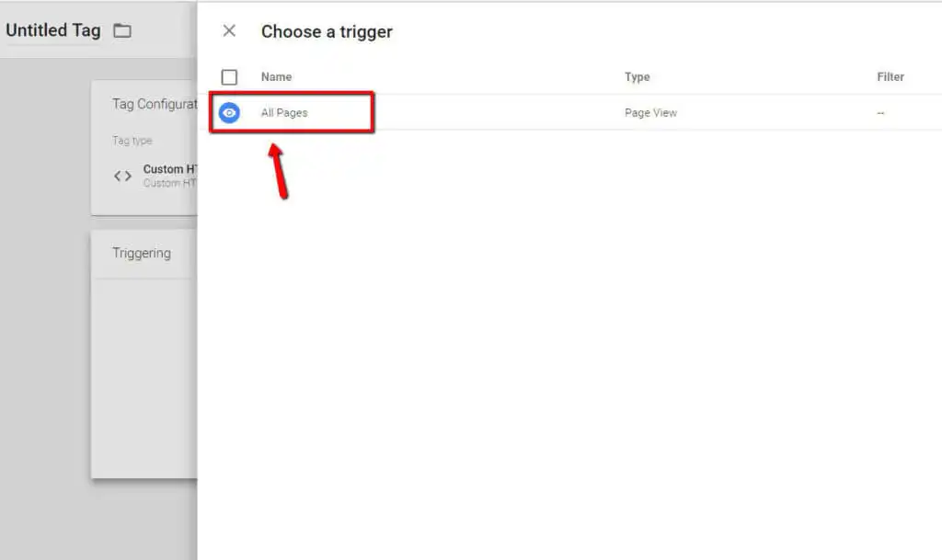Click dimmed background left of tag cards

45,300
